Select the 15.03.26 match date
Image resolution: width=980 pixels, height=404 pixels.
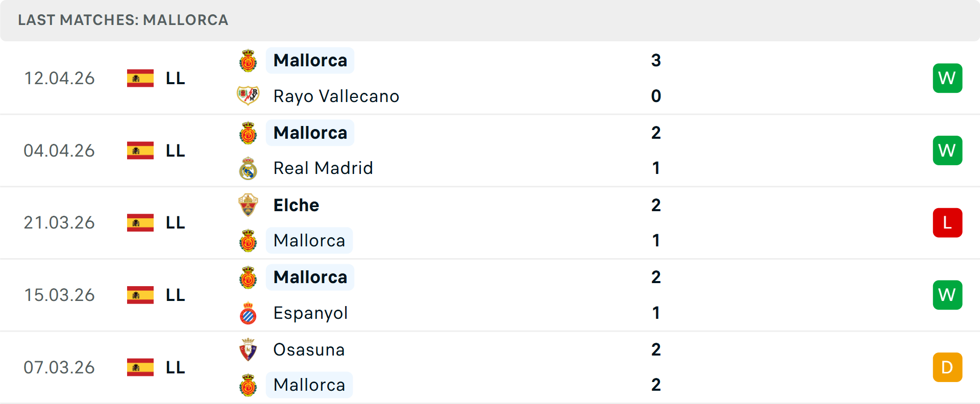click(59, 295)
